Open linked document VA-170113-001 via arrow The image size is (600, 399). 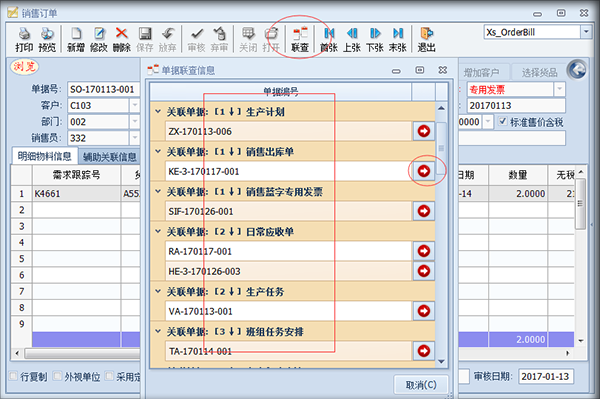424,311
